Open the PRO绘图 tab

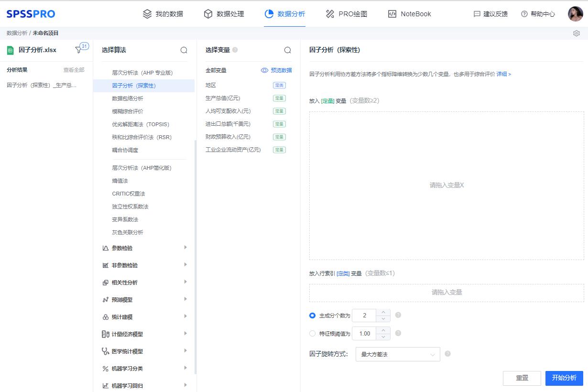[347, 14]
